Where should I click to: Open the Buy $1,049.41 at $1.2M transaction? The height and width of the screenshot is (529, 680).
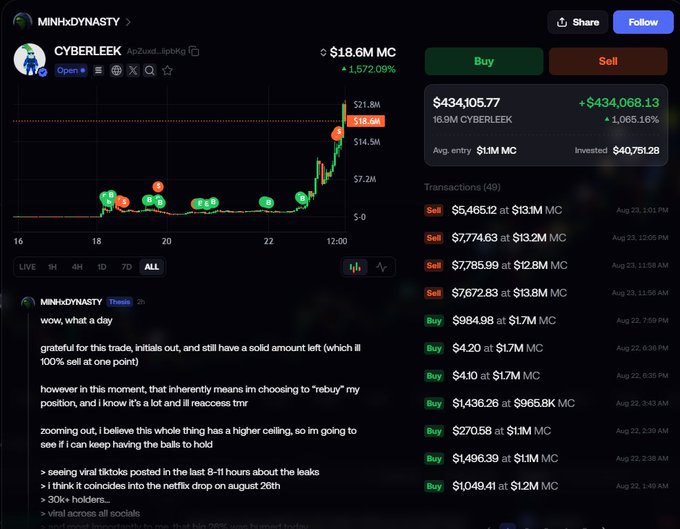coord(546,486)
